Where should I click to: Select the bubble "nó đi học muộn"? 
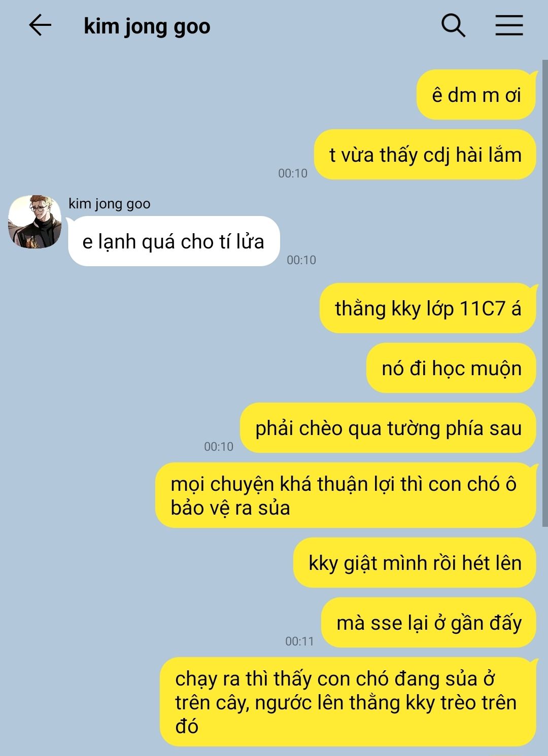point(451,368)
